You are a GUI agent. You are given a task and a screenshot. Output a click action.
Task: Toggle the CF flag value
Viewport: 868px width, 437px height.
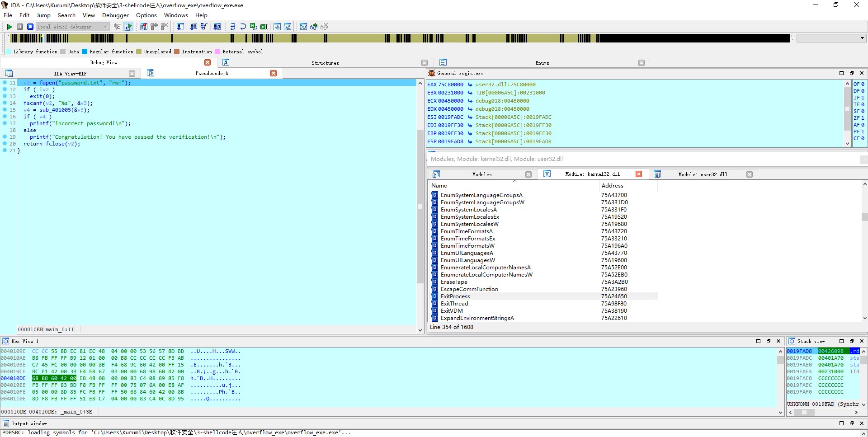[x=863, y=138]
